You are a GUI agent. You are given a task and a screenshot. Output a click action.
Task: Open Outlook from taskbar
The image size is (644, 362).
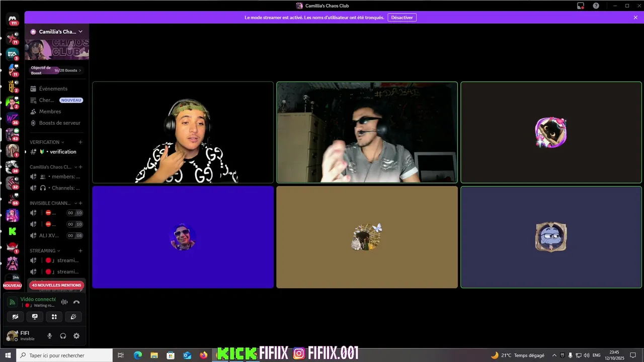[187, 355]
